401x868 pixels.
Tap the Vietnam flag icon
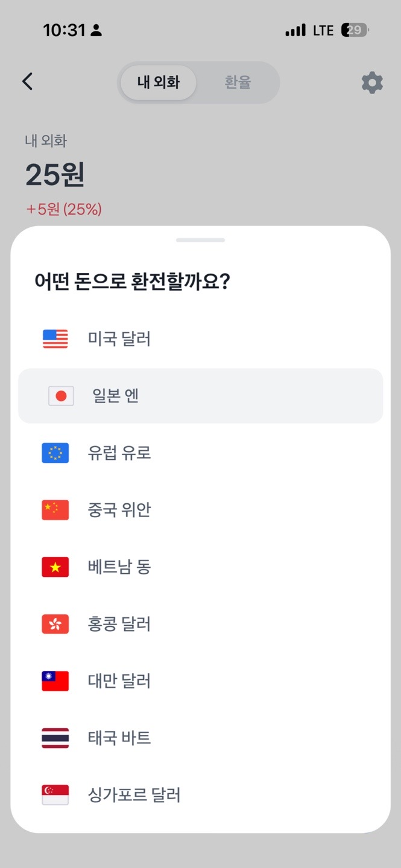point(55,567)
